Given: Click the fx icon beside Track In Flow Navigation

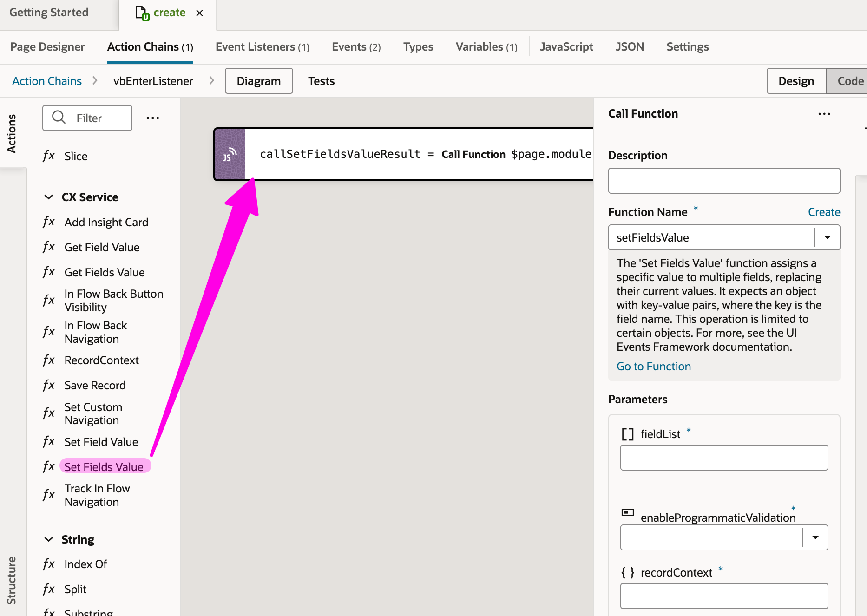Looking at the screenshot, I should 49,495.
